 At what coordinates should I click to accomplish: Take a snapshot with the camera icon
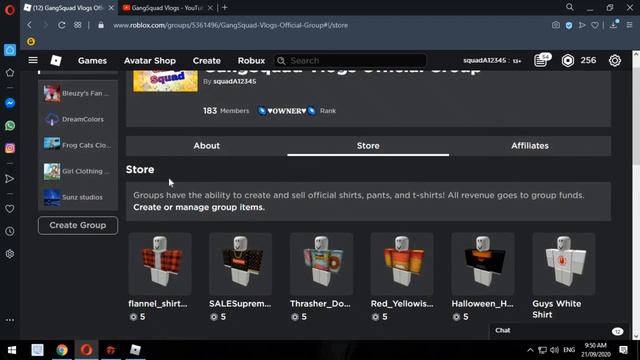click(556, 25)
